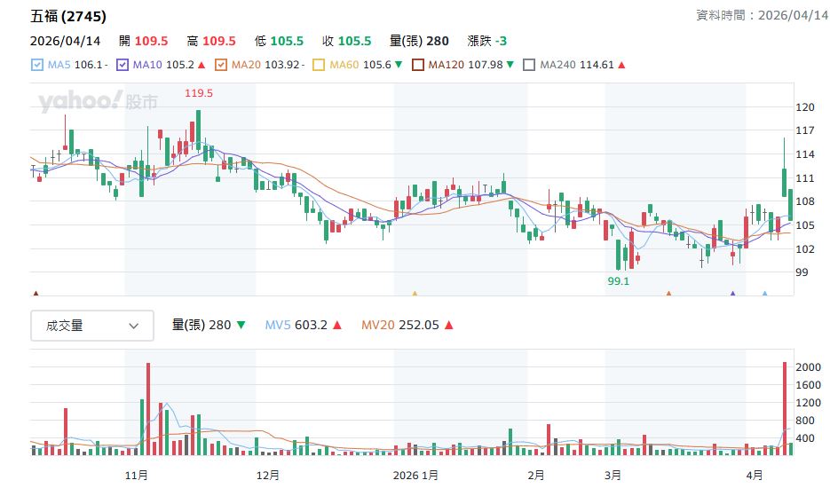Toggle the MA5 moving average checkbox
Screen dimensions: 830x504
point(36,65)
